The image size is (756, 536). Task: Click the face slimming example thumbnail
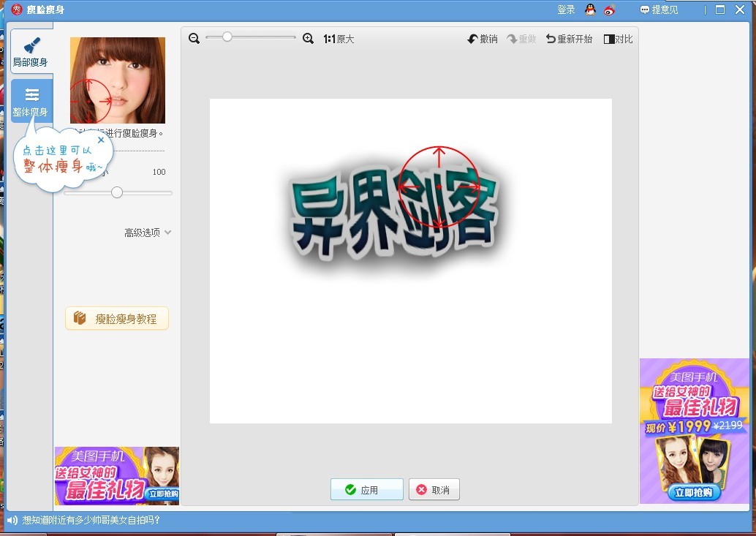[118, 80]
